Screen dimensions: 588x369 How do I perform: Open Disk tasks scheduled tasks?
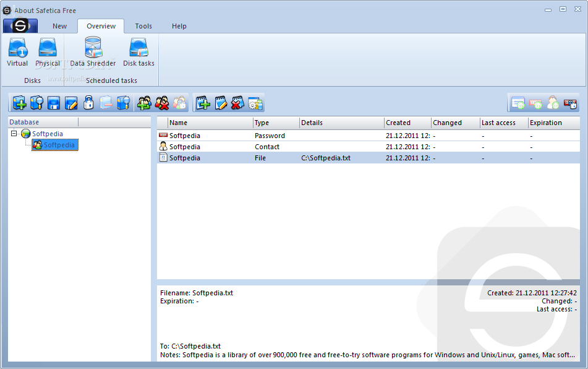coord(138,52)
